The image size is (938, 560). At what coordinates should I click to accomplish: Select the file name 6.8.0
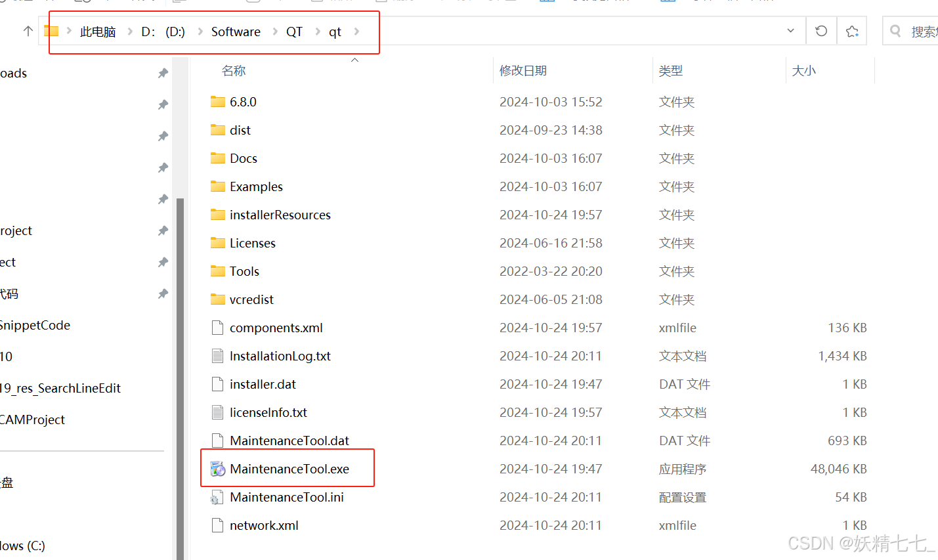(243, 102)
